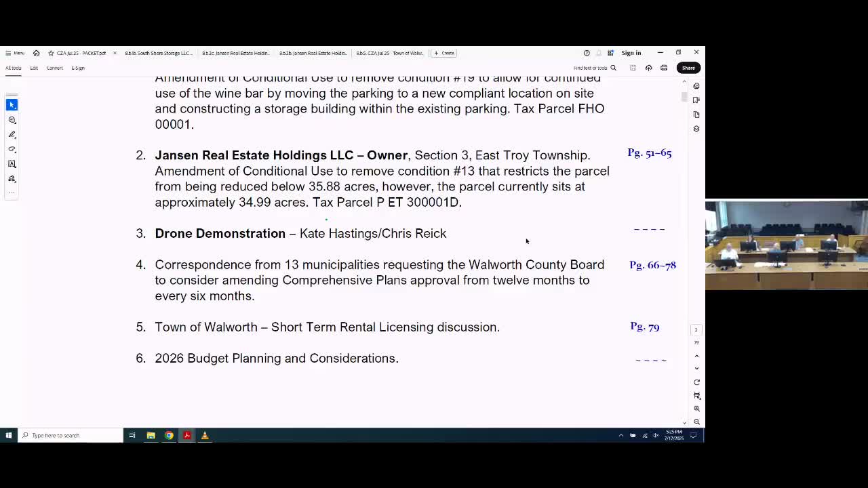Go to the next page
868x488 pixels.
[x=696, y=369]
